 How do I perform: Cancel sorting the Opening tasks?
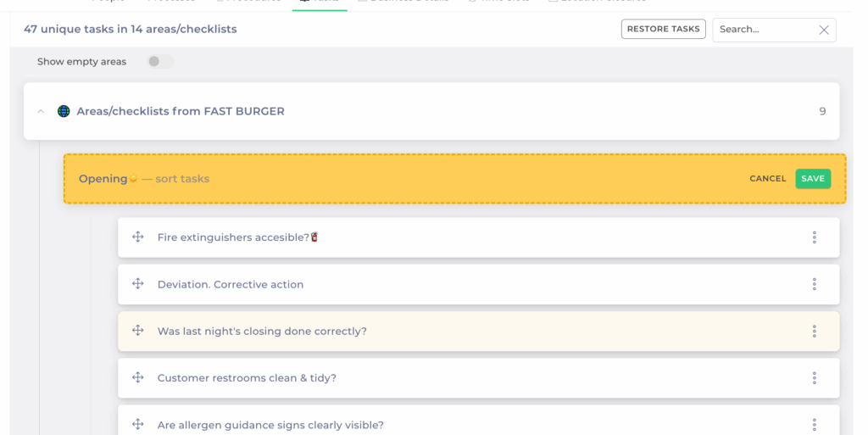tap(768, 179)
